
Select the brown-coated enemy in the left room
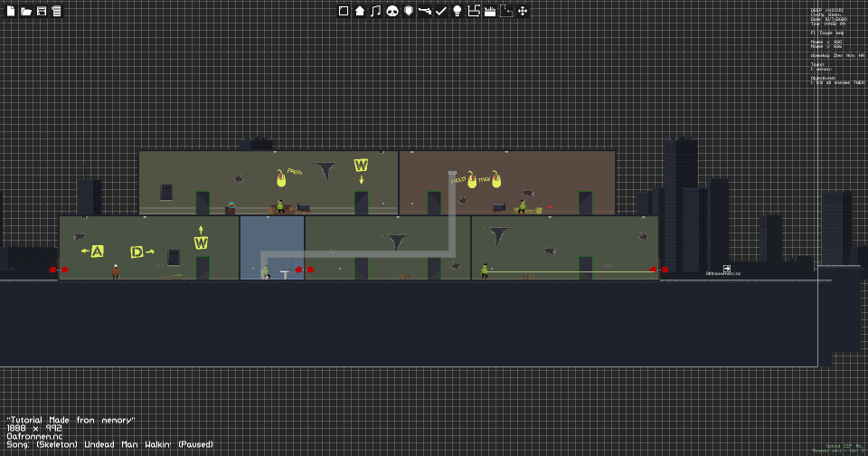point(115,271)
